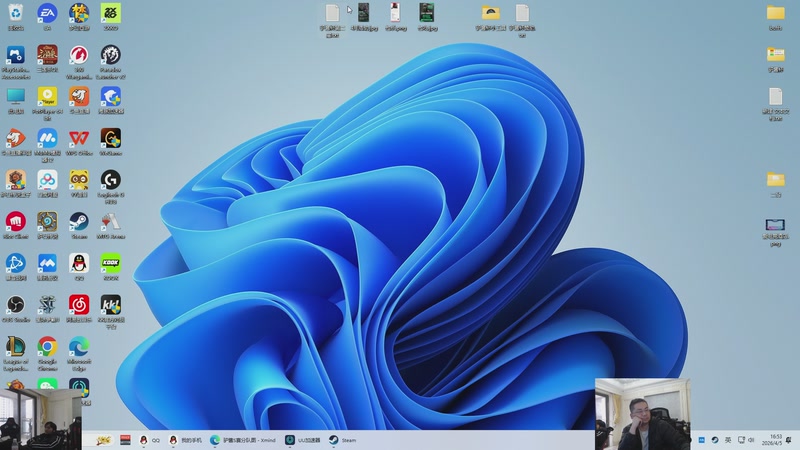Launch the yellow raccoon-face app shortcut

click(x=79, y=180)
